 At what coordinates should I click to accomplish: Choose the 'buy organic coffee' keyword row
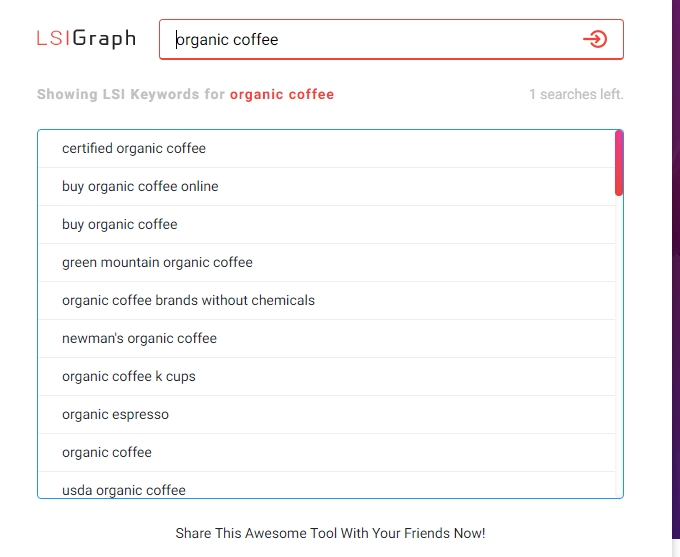click(120, 225)
